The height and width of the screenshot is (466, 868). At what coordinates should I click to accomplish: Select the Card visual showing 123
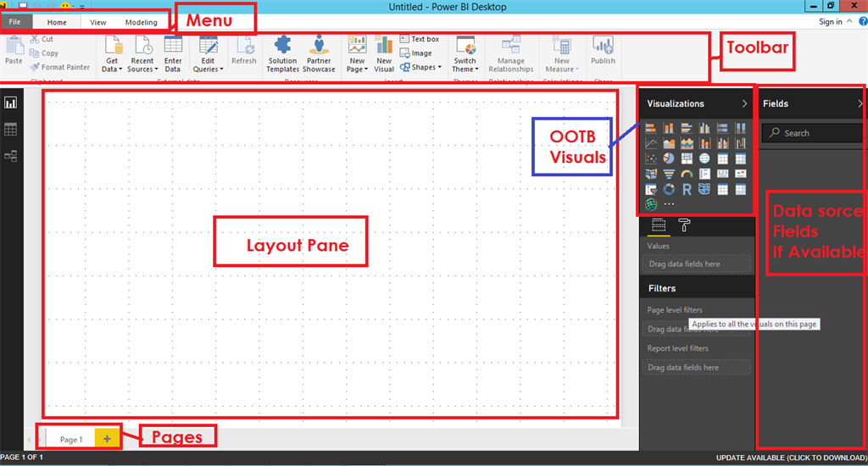click(x=722, y=175)
